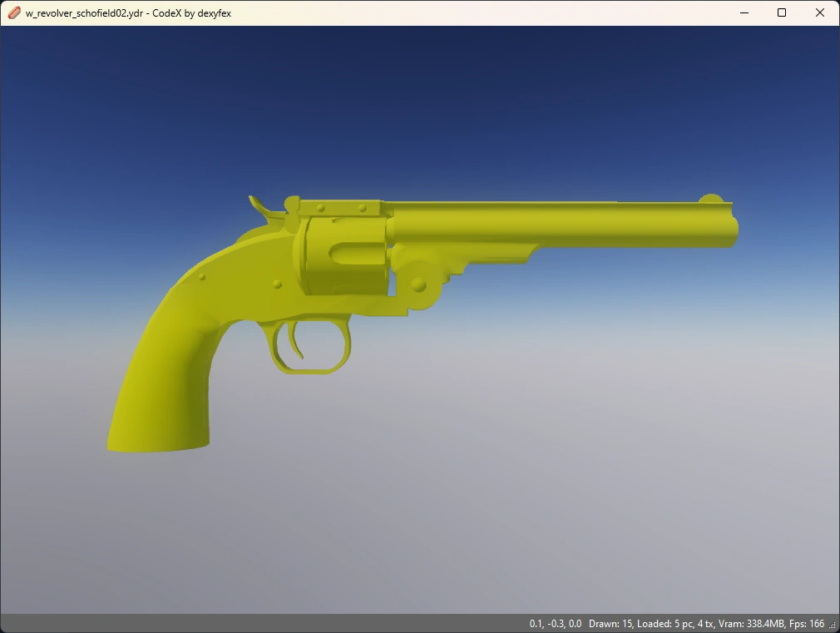The image size is (840, 633).
Task: Click the "Loaded: 5 pc" status text
Action: tap(665, 624)
